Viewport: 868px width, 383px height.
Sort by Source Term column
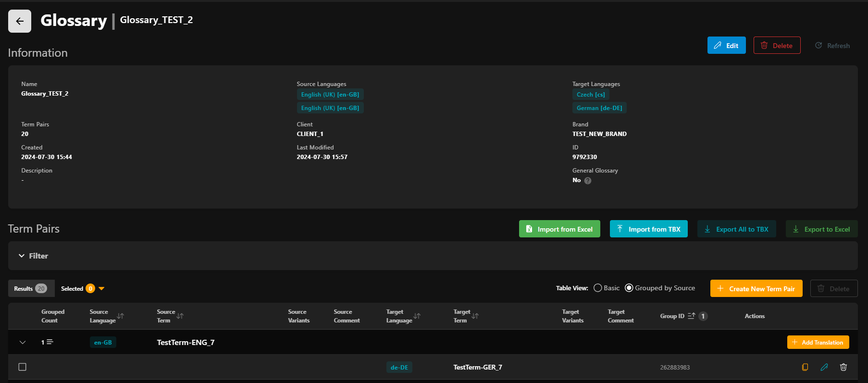click(x=180, y=316)
